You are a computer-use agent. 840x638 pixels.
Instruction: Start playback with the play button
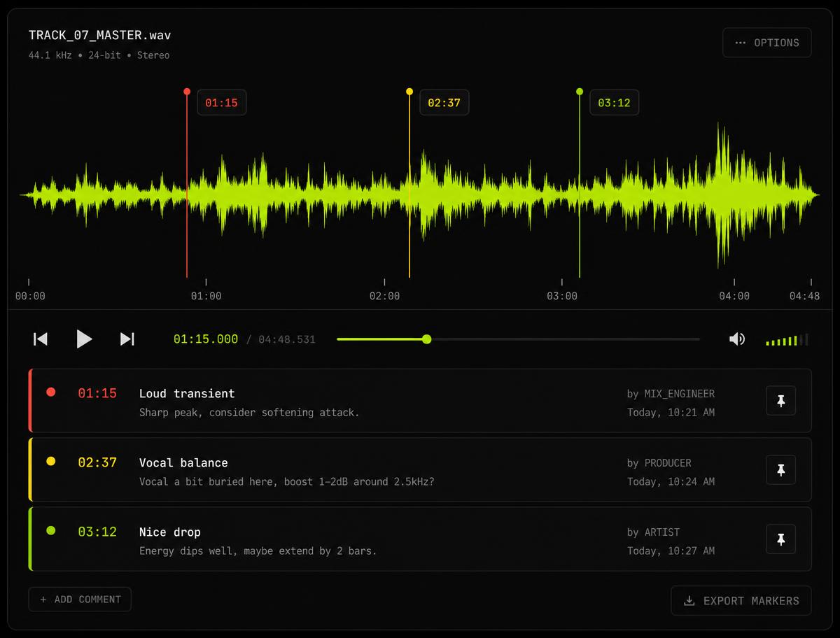pos(84,339)
